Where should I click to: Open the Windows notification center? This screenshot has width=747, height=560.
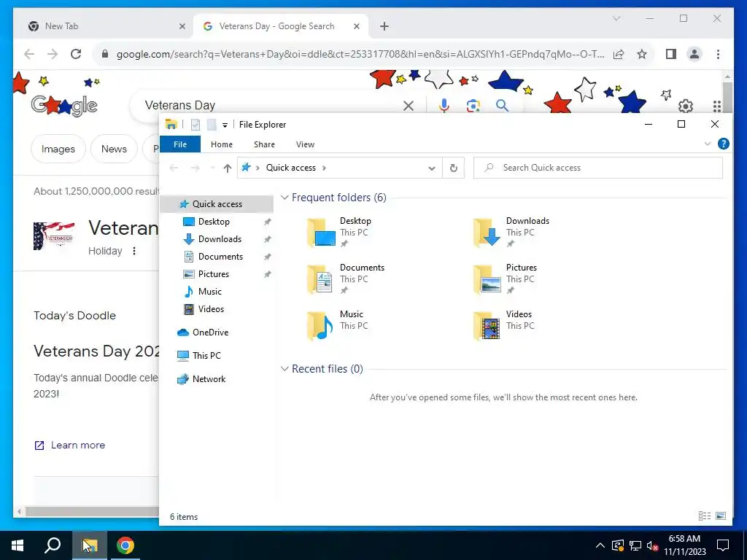click(x=723, y=545)
